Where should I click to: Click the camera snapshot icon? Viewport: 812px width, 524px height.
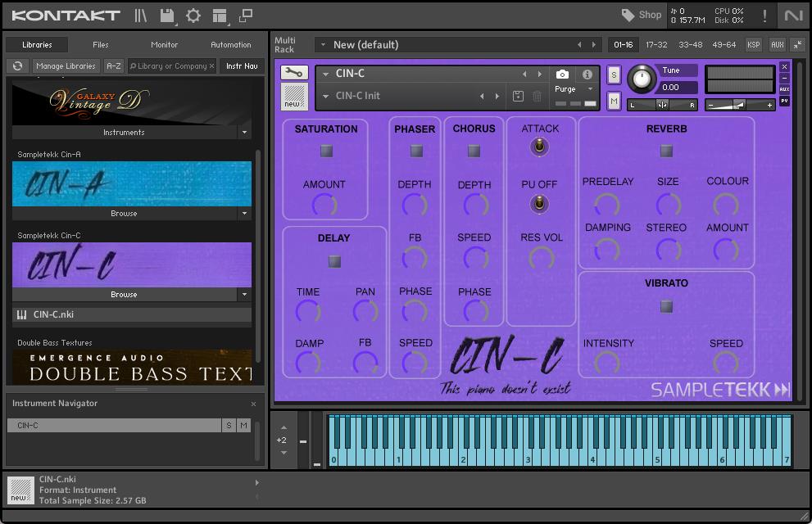[x=562, y=75]
